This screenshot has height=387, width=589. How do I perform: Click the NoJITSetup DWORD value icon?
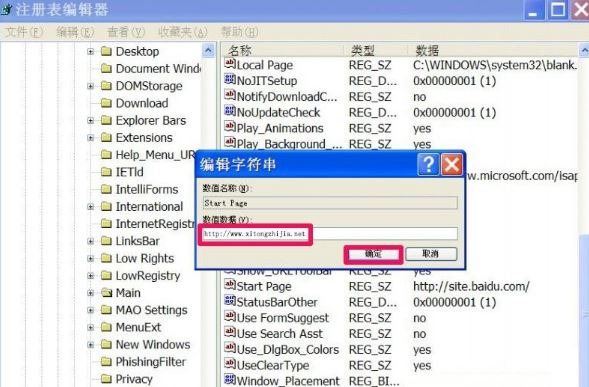point(230,79)
